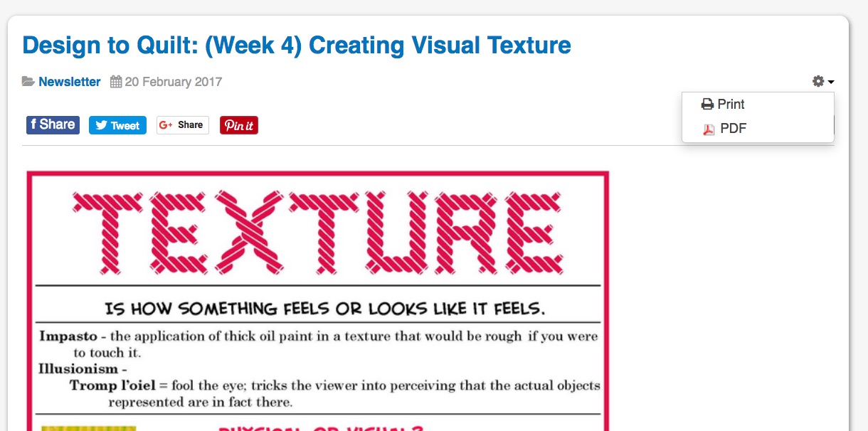The height and width of the screenshot is (431, 868).
Task: Open the article title link
Action: [296, 45]
